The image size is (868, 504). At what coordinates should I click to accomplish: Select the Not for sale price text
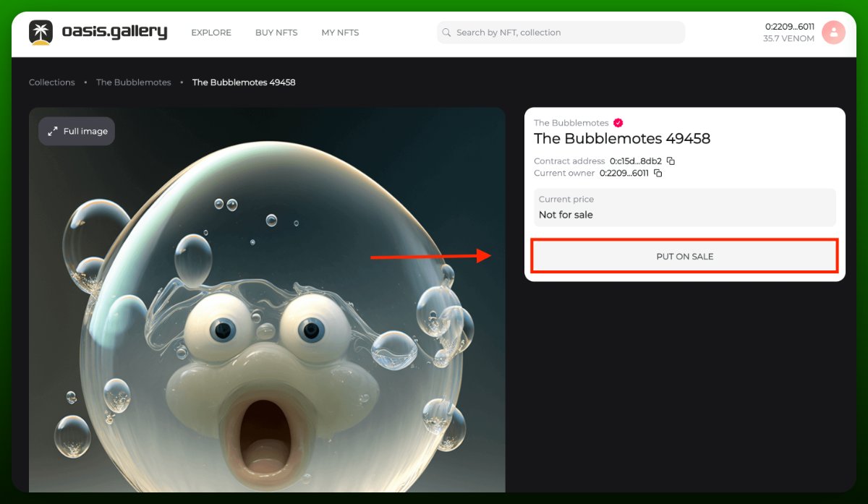[x=566, y=215]
